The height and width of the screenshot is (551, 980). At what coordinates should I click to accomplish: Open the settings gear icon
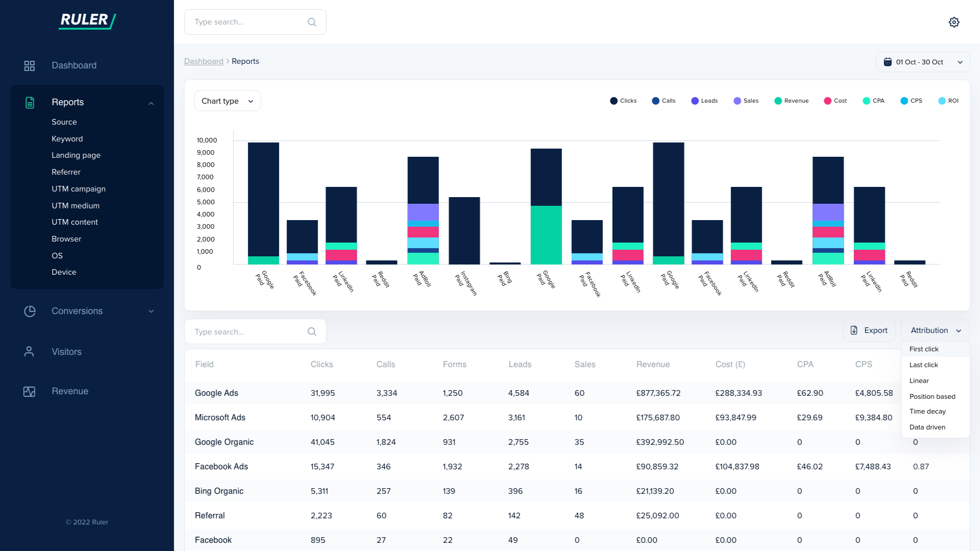pyautogui.click(x=954, y=22)
